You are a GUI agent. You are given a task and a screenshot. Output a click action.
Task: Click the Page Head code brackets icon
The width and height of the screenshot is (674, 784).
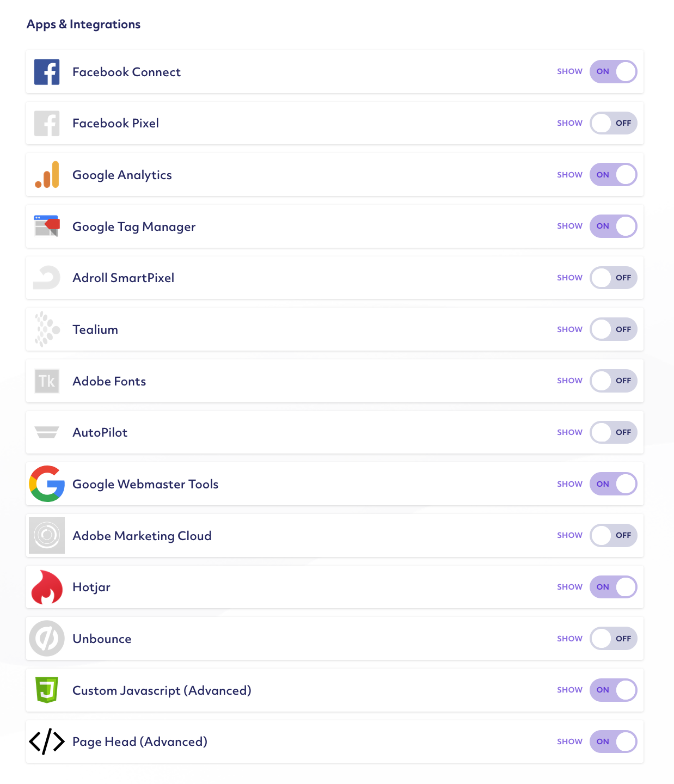pos(47,742)
